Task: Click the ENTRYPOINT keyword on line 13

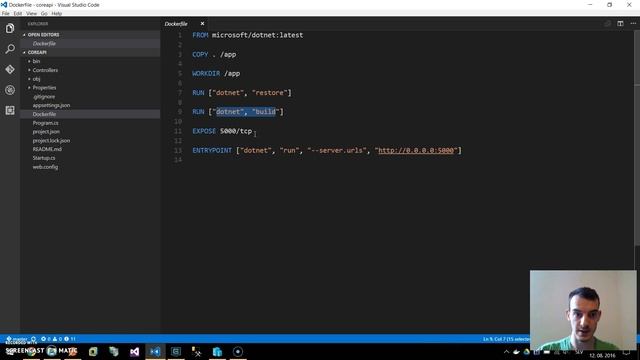Action: (x=212, y=151)
